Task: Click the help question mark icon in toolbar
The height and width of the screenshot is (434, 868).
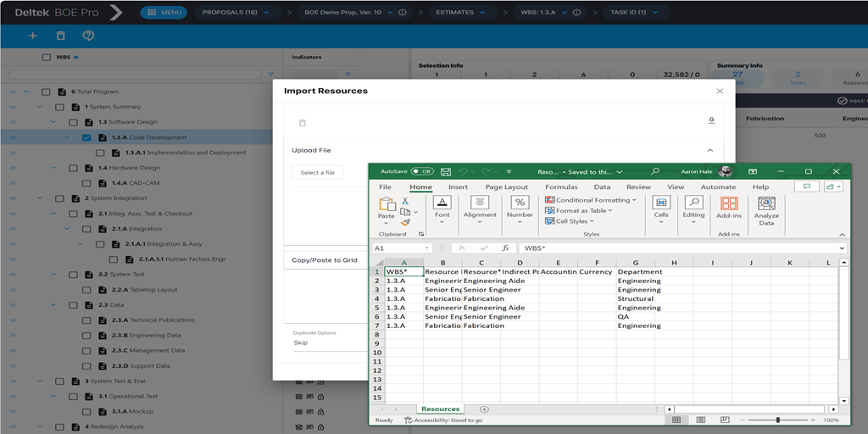Action: (x=88, y=36)
